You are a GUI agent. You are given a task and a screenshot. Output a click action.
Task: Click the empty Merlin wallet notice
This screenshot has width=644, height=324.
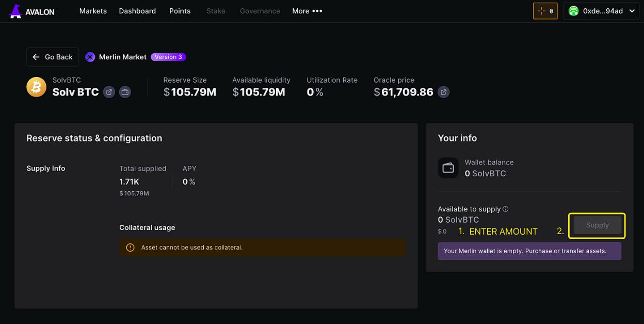529,251
